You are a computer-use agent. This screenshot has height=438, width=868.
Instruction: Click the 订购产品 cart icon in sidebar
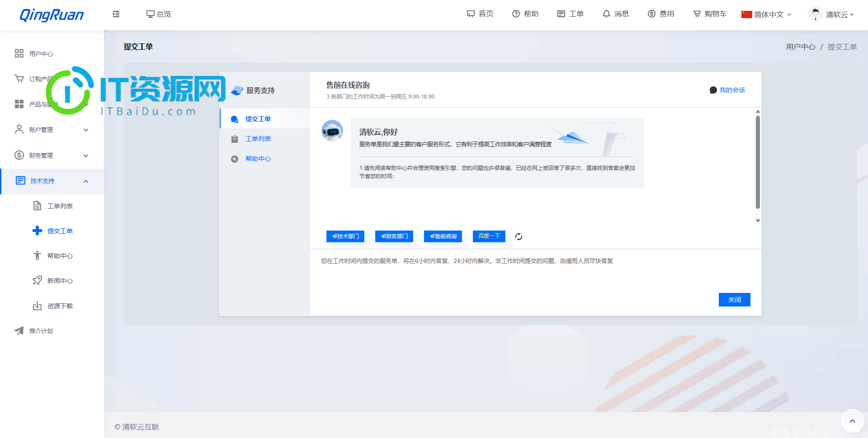pyautogui.click(x=19, y=79)
